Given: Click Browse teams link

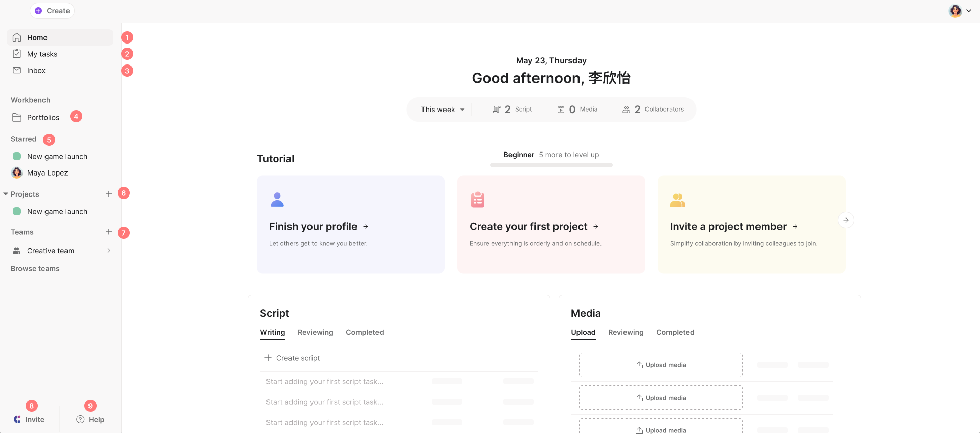Looking at the screenshot, I should tap(35, 269).
